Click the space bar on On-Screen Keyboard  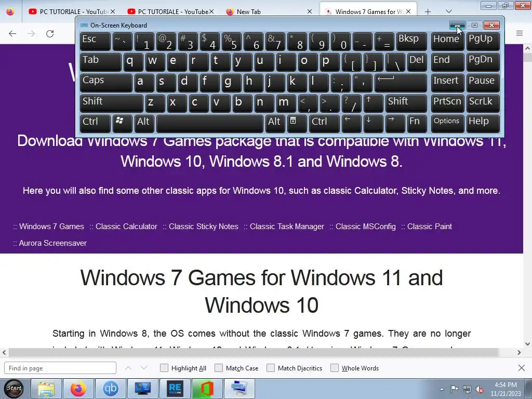pos(210,124)
